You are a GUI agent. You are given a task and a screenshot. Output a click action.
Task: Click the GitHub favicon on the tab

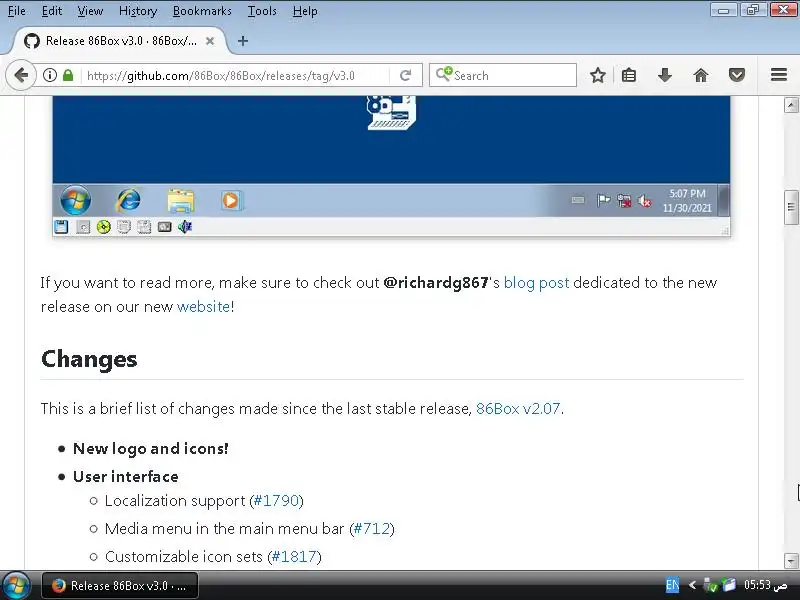click(x=32, y=41)
